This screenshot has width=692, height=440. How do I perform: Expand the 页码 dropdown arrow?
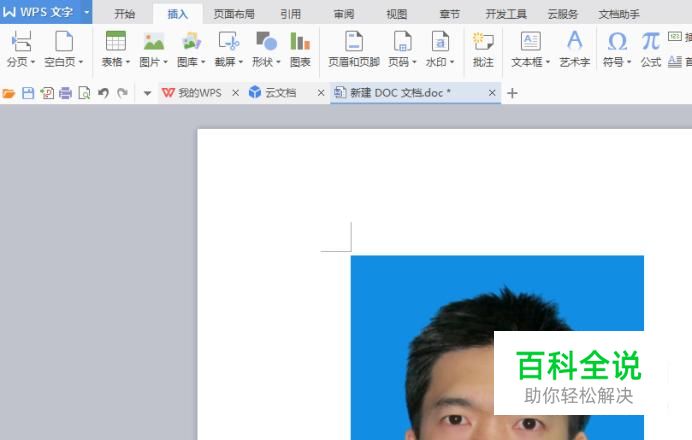coord(414,62)
